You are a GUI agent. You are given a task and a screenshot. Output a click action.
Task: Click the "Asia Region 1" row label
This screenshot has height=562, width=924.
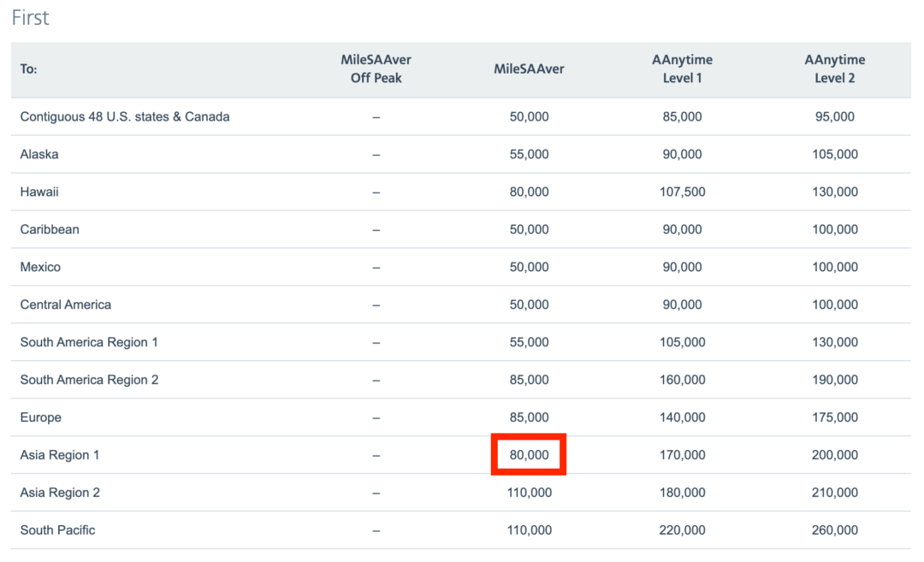(60, 455)
